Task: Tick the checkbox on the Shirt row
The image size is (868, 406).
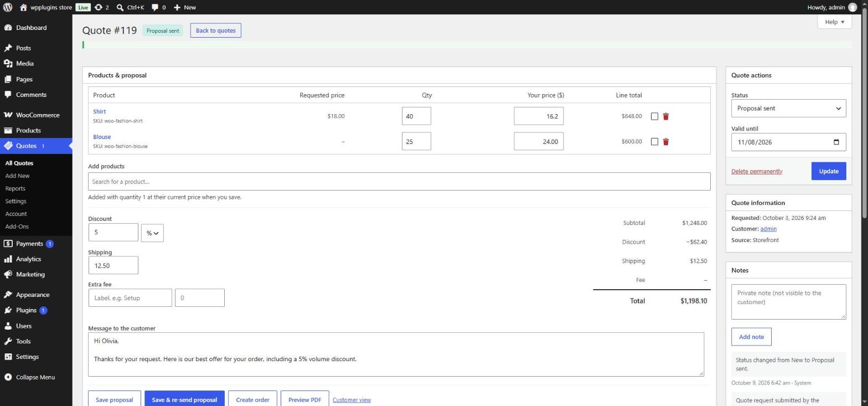Action: pyautogui.click(x=654, y=116)
